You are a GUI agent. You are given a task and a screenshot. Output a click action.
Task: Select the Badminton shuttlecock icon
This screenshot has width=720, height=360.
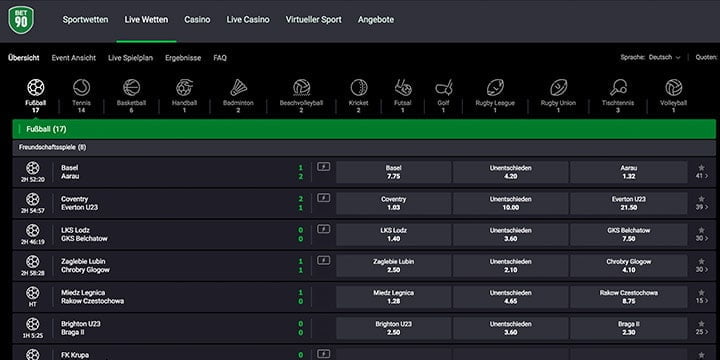pyautogui.click(x=238, y=87)
